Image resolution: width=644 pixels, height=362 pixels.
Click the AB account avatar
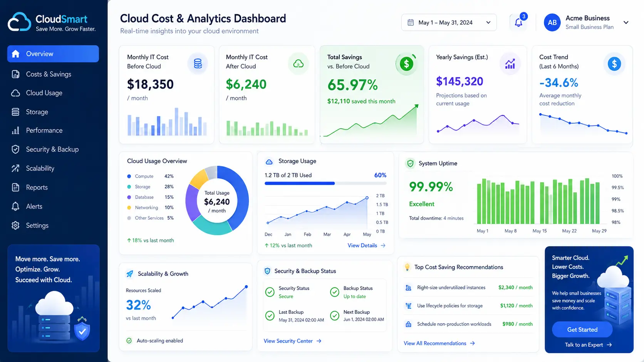552,23
